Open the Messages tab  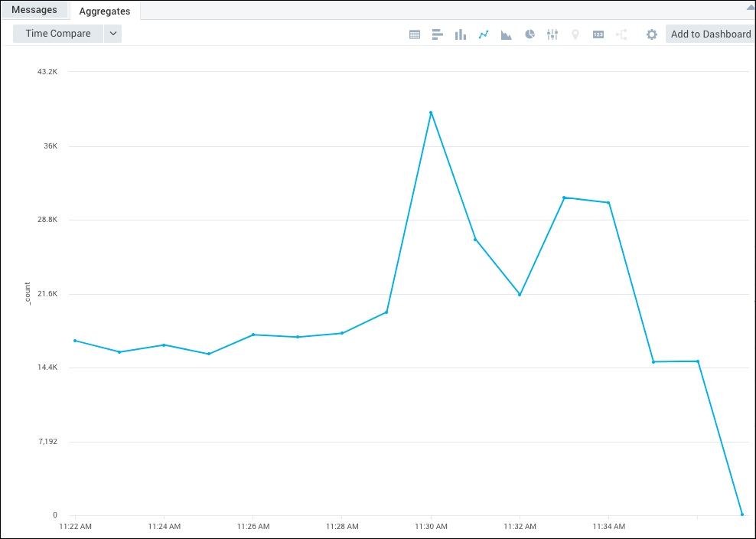pyautogui.click(x=34, y=10)
